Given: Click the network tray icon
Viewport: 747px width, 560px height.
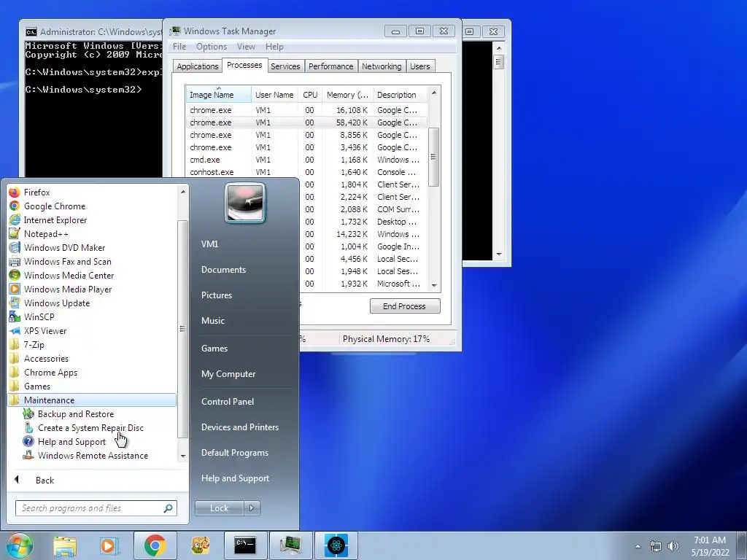Looking at the screenshot, I should pyautogui.click(x=656, y=546).
